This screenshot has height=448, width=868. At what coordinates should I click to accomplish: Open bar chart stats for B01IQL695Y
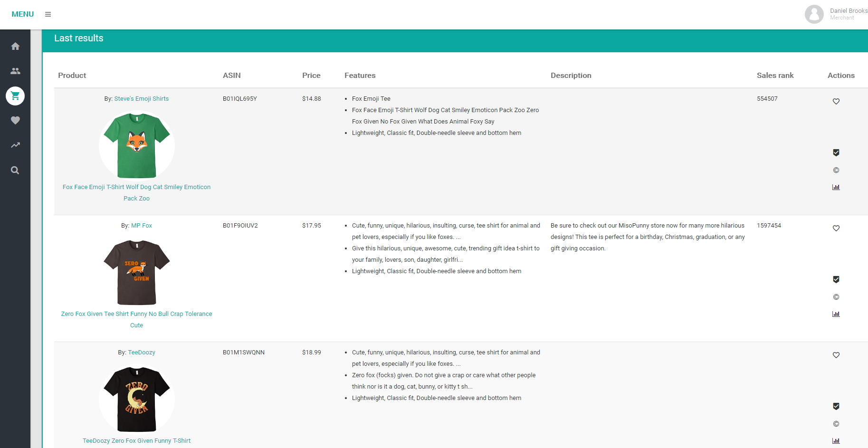click(836, 187)
